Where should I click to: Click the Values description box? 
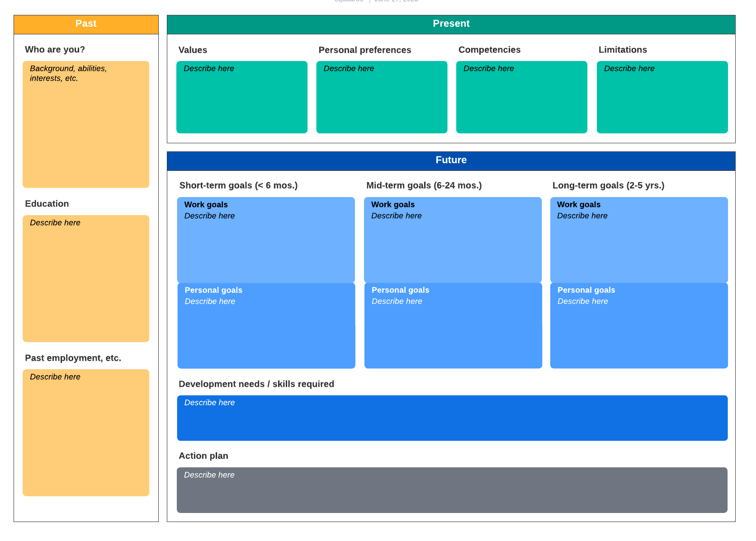pyautogui.click(x=242, y=97)
